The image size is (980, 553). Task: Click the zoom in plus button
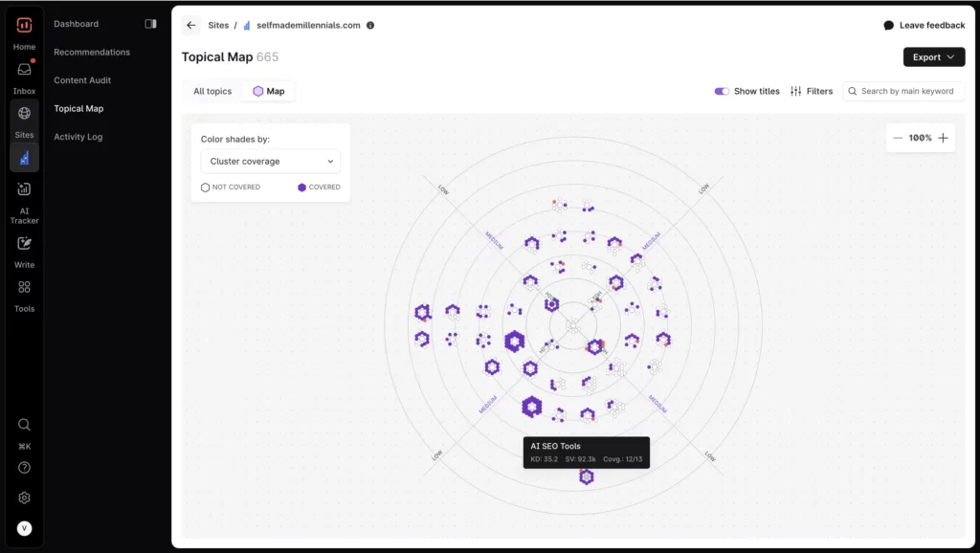tap(943, 138)
